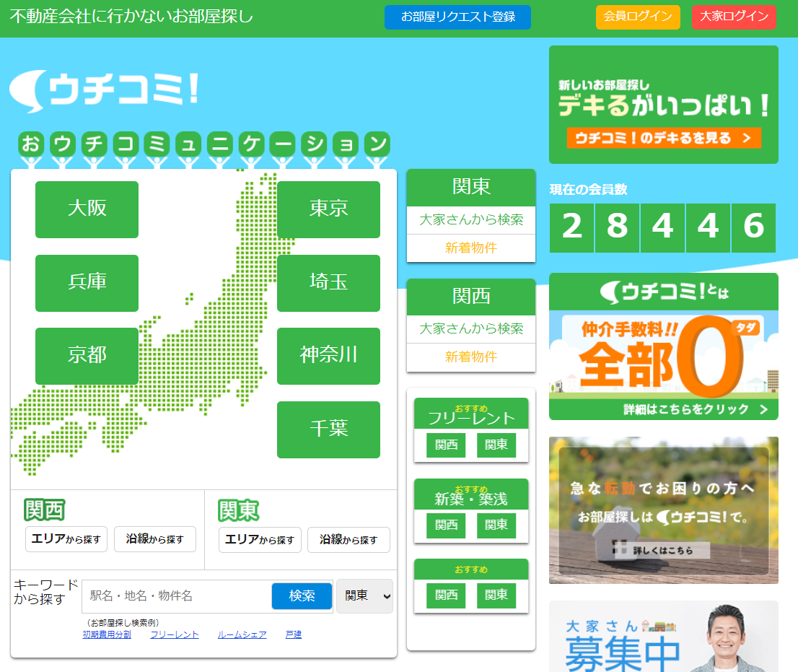This screenshot has height=672, width=798.
Task: Click 大家さんから検索 under 関西
Action: [471, 329]
